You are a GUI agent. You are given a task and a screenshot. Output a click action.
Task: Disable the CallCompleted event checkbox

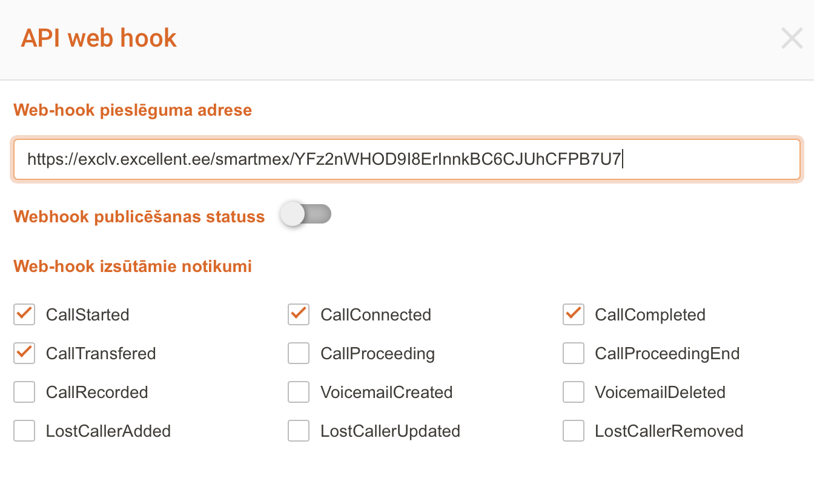click(573, 315)
